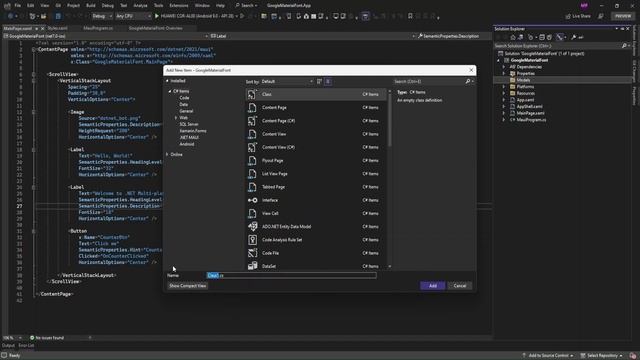The height and width of the screenshot is (360, 640).
Task: Choose the Content Page (C#) template
Action: point(316,121)
